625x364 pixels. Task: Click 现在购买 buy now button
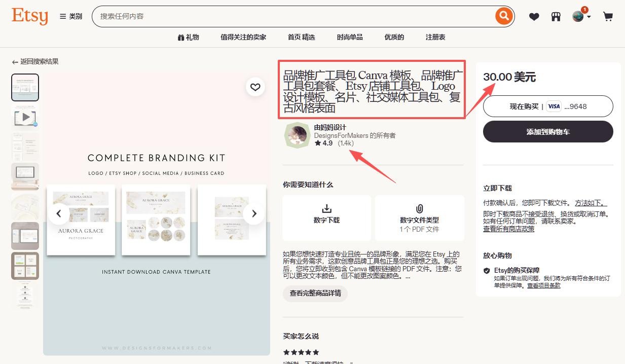(548, 106)
